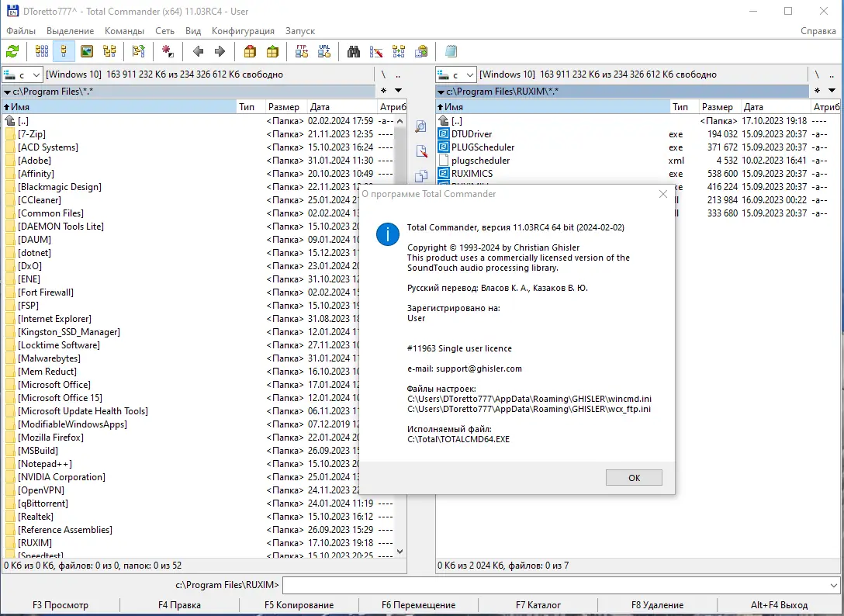Open file search via binoculars icon
This screenshot has height=616, width=844.
(x=353, y=51)
